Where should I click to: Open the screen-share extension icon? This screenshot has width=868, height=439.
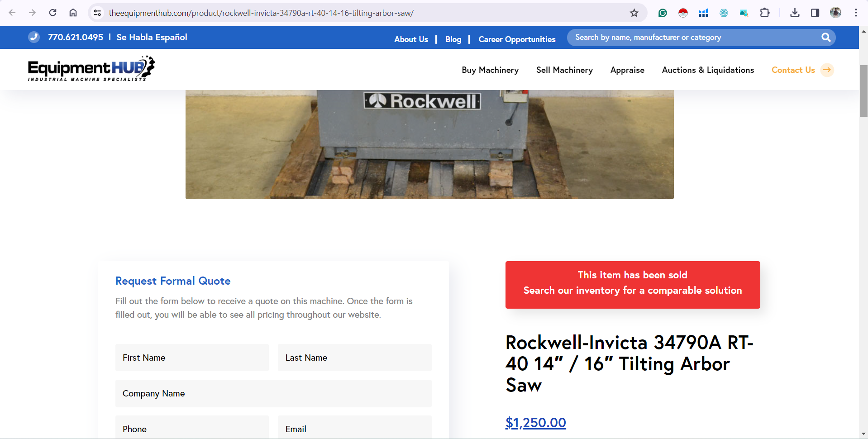click(744, 13)
